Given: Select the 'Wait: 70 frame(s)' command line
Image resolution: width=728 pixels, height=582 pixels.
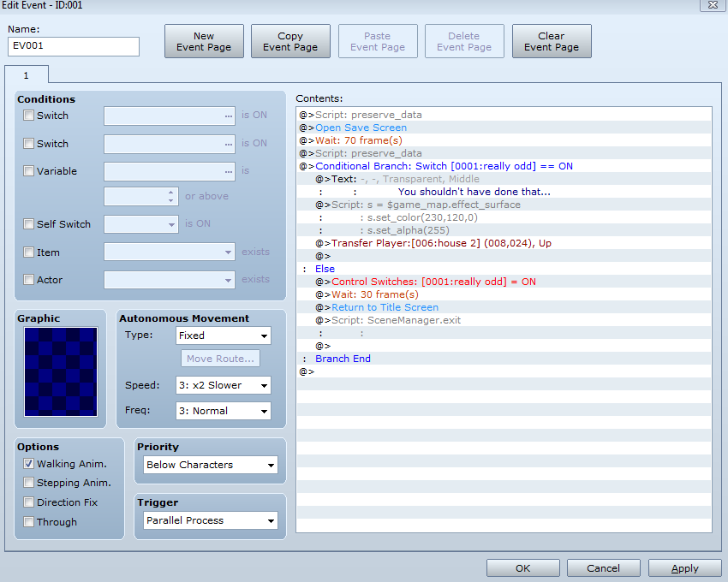Looking at the screenshot, I should click(x=504, y=140).
